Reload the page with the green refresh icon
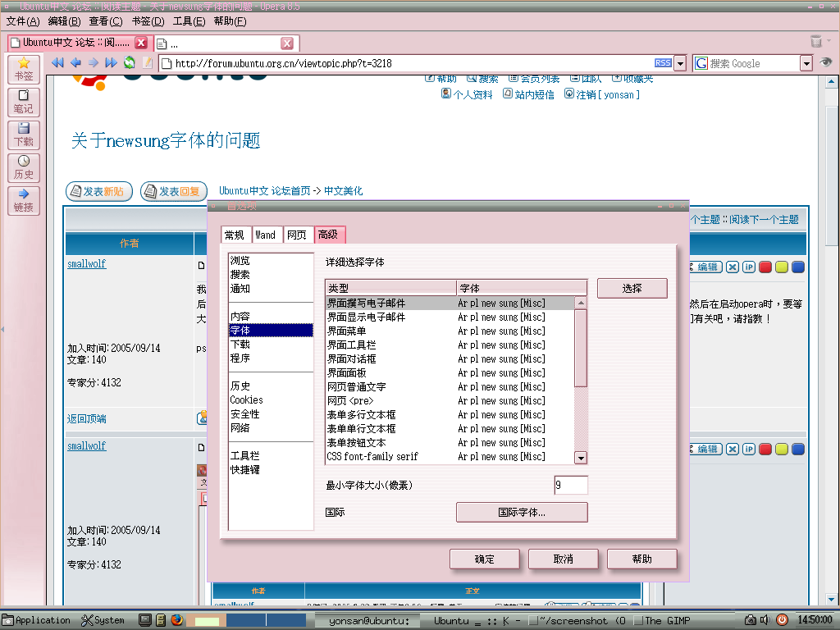The image size is (840, 630). click(x=130, y=63)
